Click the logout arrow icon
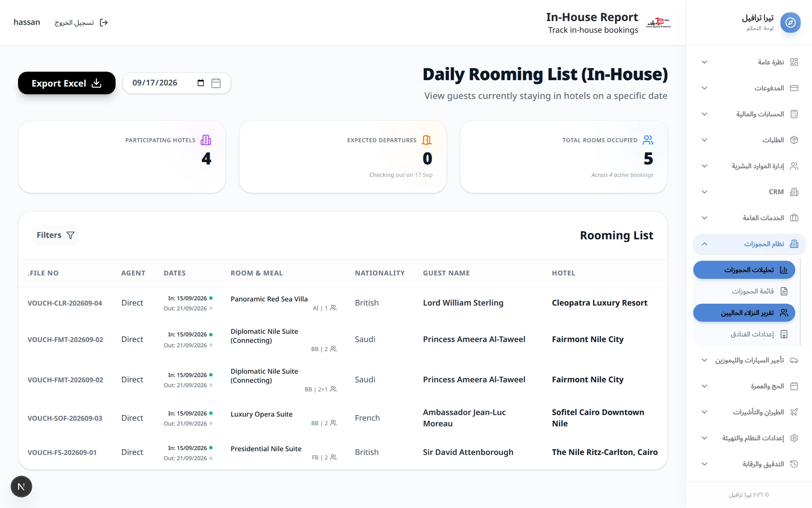 [104, 23]
